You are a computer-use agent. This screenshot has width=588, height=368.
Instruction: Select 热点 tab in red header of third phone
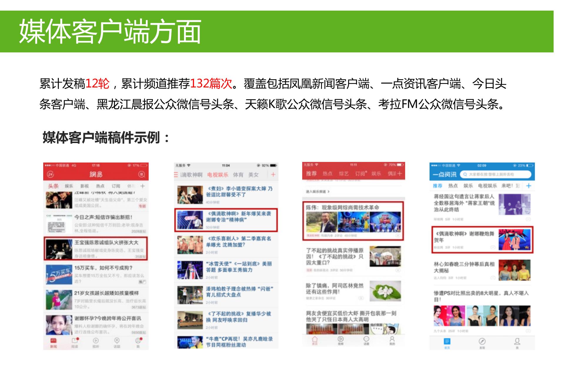point(327,174)
